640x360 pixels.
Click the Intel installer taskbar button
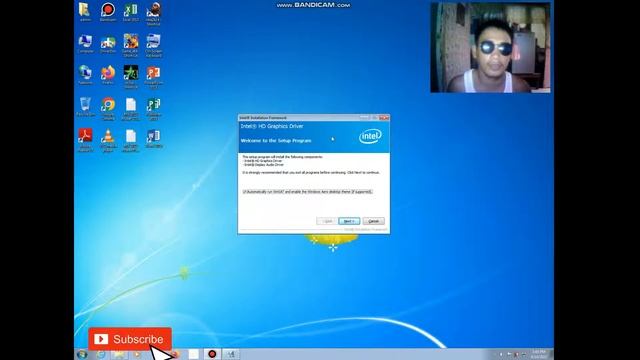231,354
